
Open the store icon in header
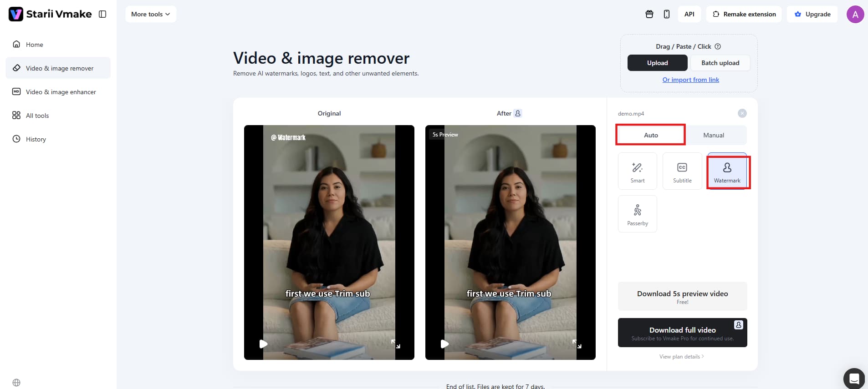pyautogui.click(x=649, y=14)
